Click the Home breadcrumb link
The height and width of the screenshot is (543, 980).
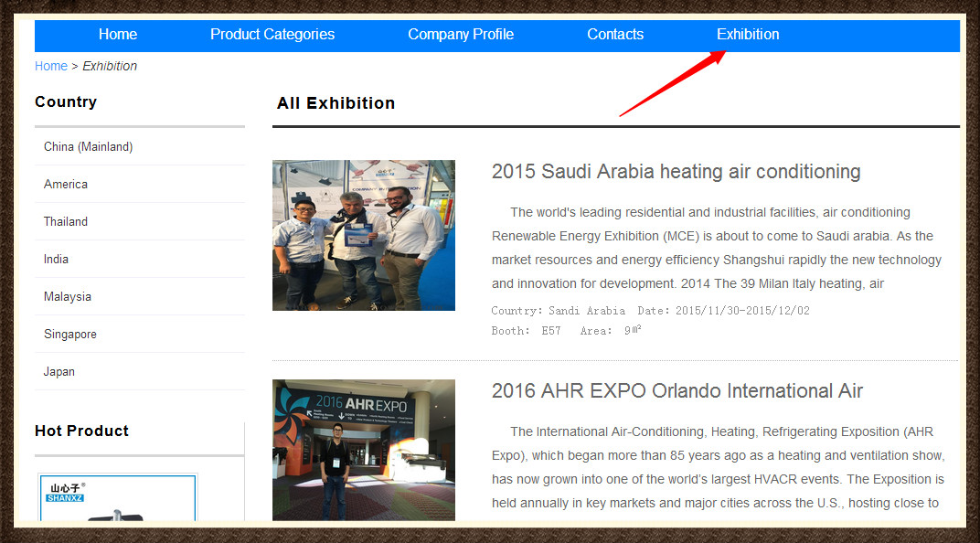(x=51, y=66)
